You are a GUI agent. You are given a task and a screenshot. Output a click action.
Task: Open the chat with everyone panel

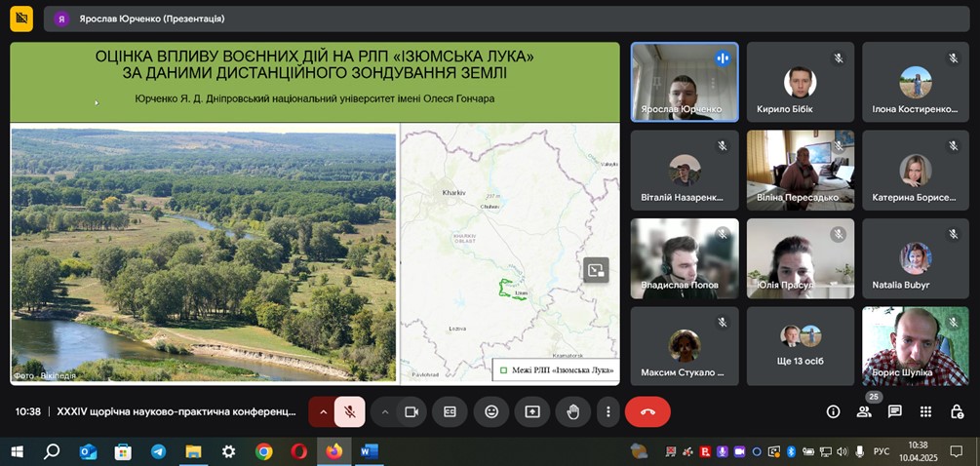(894, 411)
